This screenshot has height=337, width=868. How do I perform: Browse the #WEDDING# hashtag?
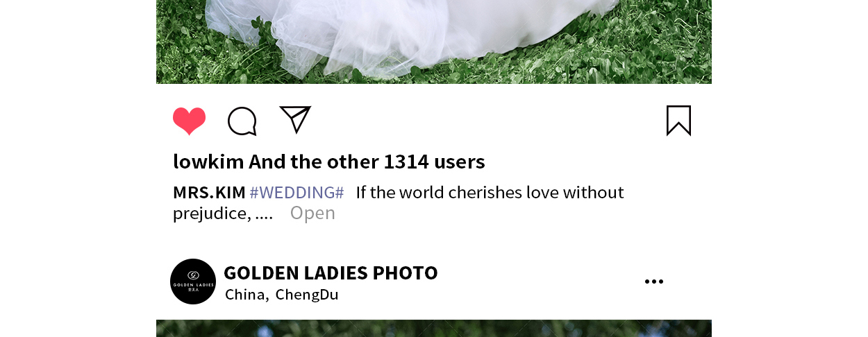pos(297,192)
